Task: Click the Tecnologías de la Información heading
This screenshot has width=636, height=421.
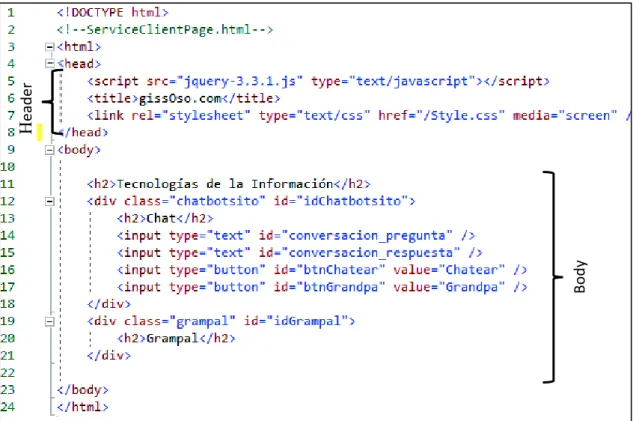Action: (225, 184)
